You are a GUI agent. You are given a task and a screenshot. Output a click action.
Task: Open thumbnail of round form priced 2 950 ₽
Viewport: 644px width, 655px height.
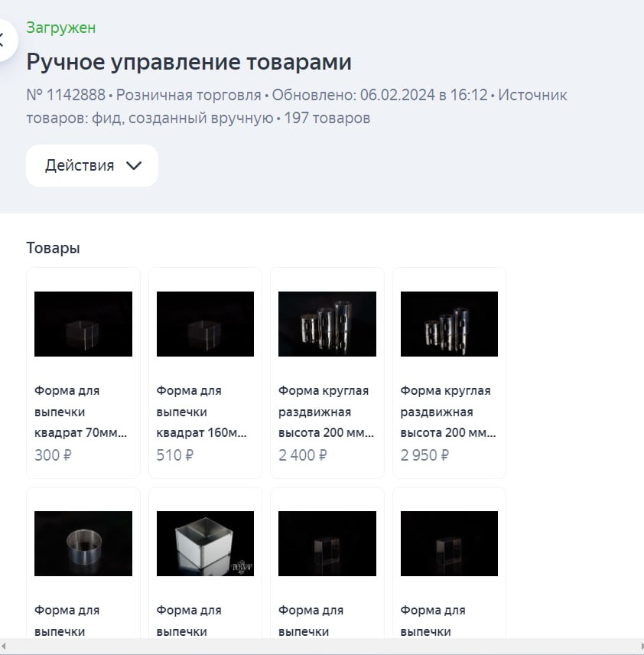449,324
